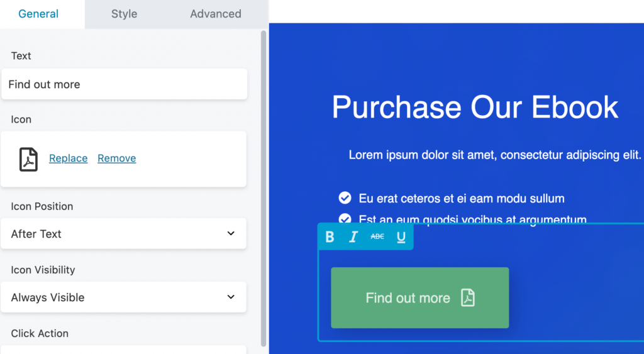
Task: Open the Advanced tab
Action: tap(216, 14)
